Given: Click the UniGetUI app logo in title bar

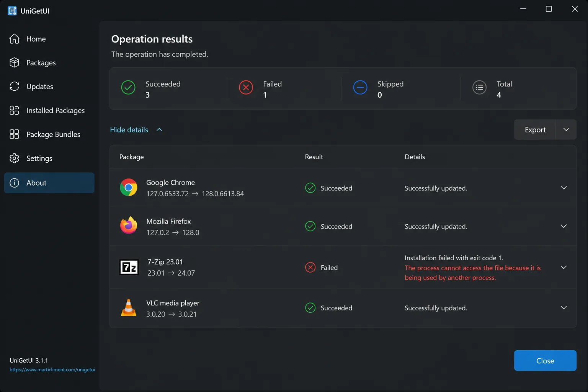Looking at the screenshot, I should click(12, 11).
